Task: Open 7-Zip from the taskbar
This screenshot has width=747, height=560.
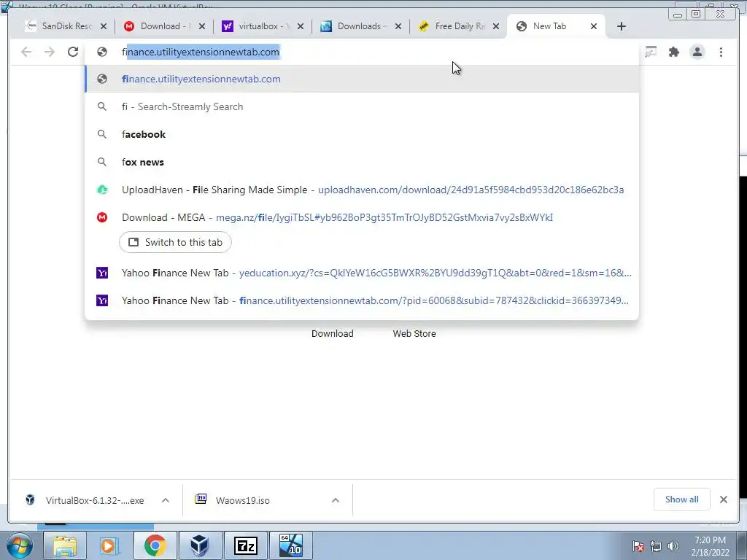Action: (x=246, y=545)
